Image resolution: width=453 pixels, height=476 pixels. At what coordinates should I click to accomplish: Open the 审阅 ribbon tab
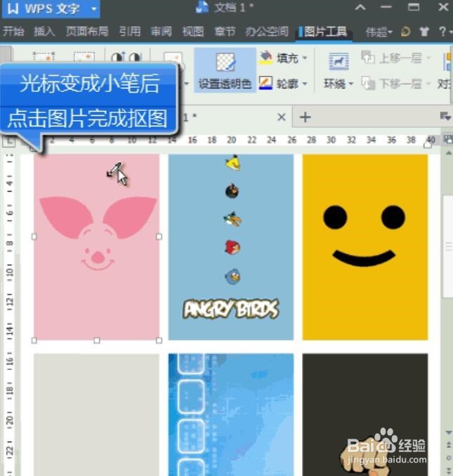(x=162, y=32)
